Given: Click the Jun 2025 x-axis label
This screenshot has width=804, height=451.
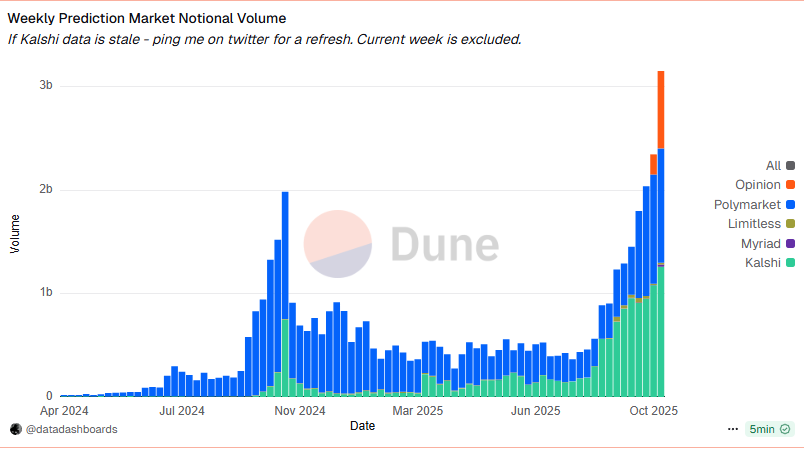Looking at the screenshot, I should coord(535,411).
